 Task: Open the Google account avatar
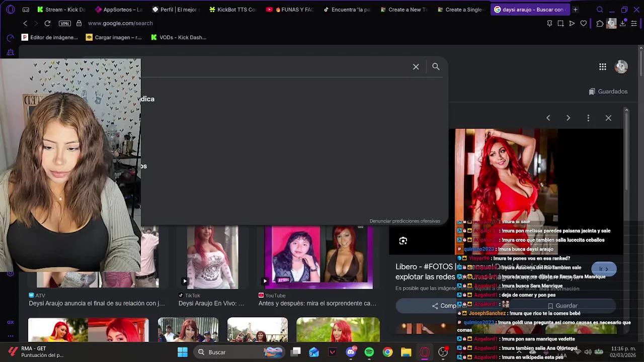621,66
